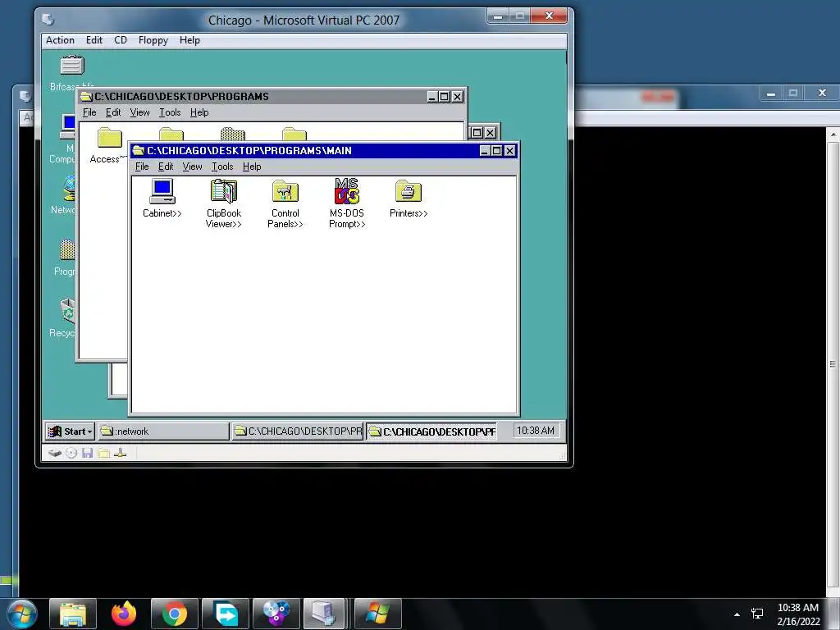Minimize the MAIN folder window

pos(484,151)
